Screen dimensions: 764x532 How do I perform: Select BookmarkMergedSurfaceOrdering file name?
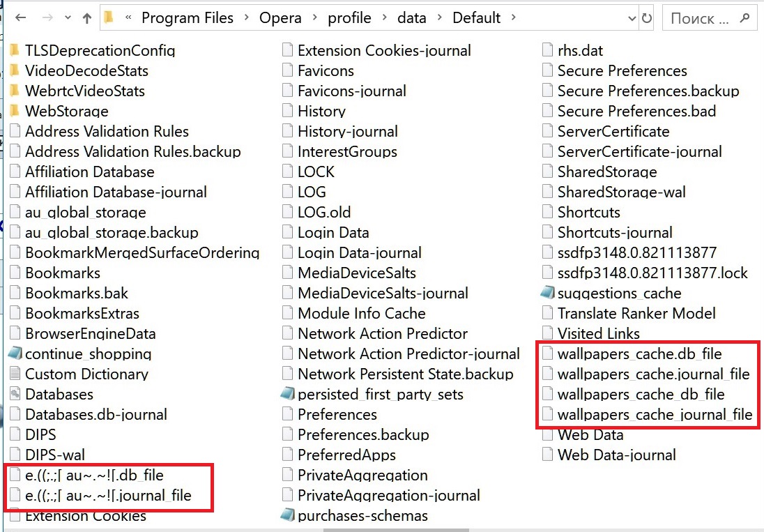[142, 252]
